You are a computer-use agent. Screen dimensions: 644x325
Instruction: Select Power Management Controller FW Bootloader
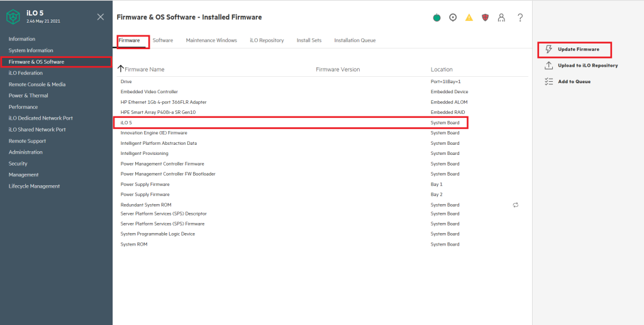pos(323,174)
